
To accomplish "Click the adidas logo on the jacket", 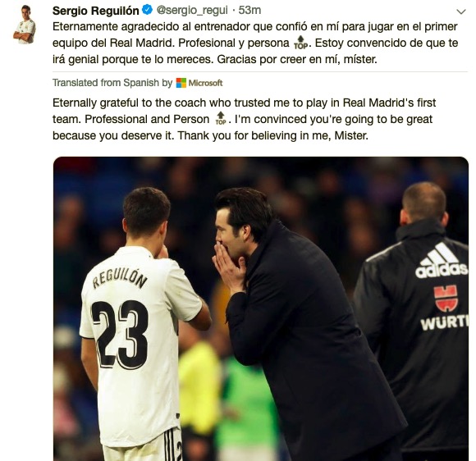I will (x=441, y=262).
